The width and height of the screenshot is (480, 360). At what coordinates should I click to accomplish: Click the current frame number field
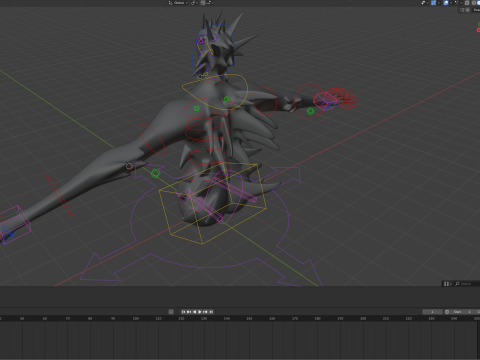click(432, 312)
